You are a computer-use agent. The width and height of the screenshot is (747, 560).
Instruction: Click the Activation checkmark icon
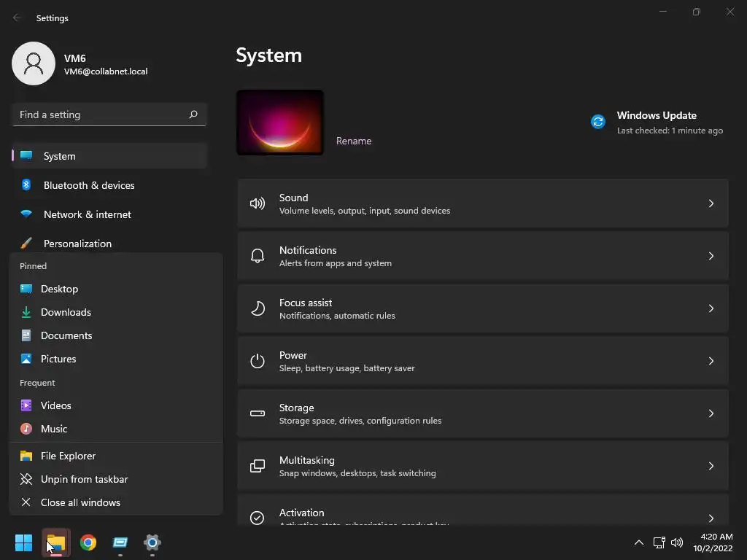point(258,518)
